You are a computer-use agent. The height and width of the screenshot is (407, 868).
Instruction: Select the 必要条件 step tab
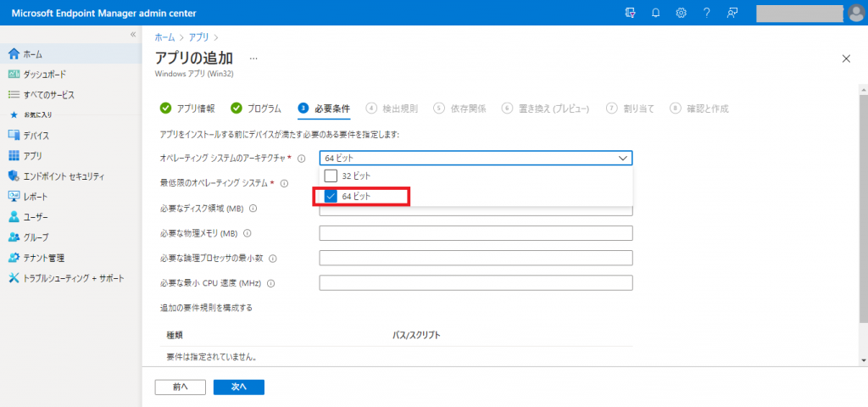point(325,109)
